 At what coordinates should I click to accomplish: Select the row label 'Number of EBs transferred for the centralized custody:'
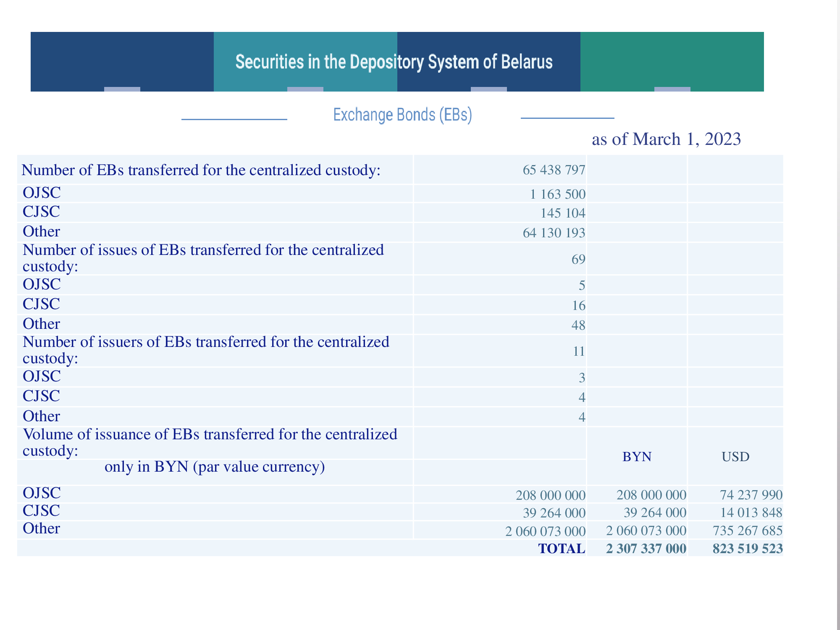point(201,170)
